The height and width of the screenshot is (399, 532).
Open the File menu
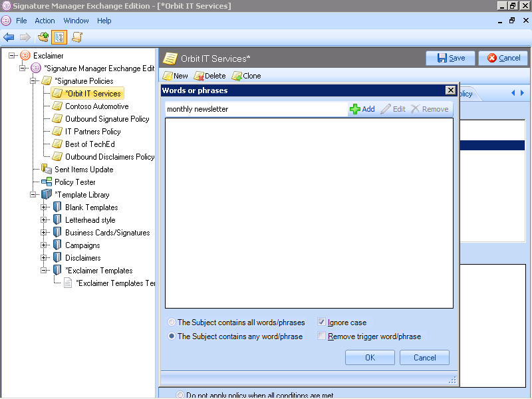(x=21, y=21)
